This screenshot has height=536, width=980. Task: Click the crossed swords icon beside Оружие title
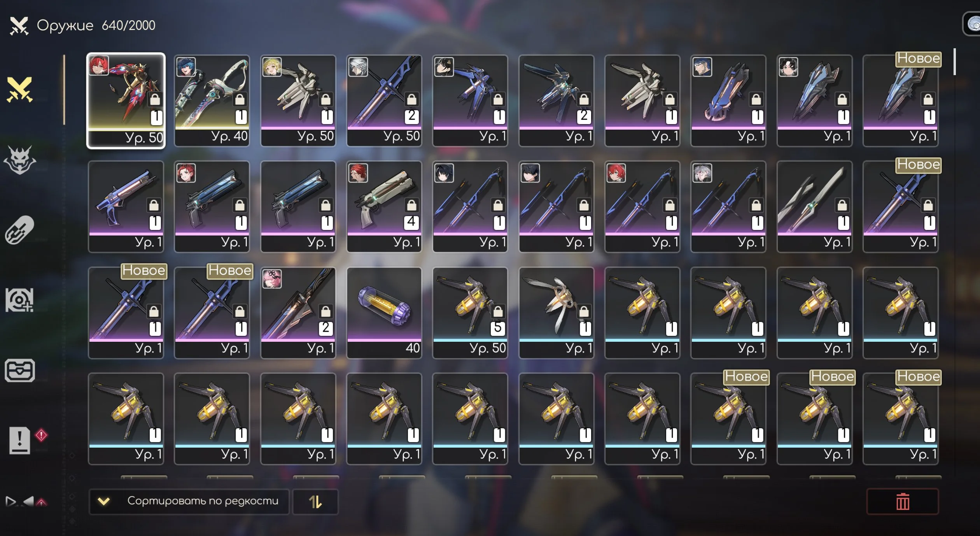[x=19, y=26]
